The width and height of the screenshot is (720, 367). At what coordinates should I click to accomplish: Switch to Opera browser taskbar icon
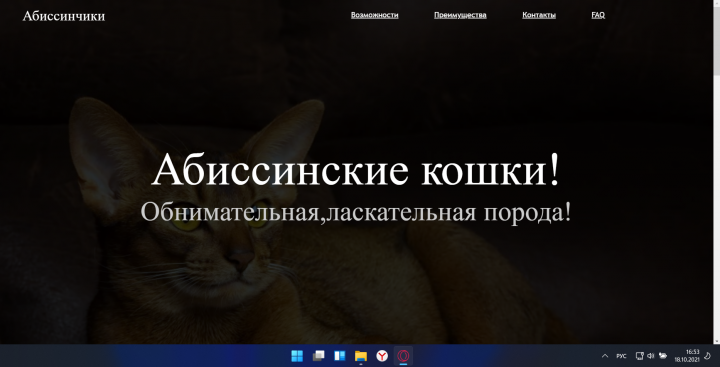[x=403, y=356]
